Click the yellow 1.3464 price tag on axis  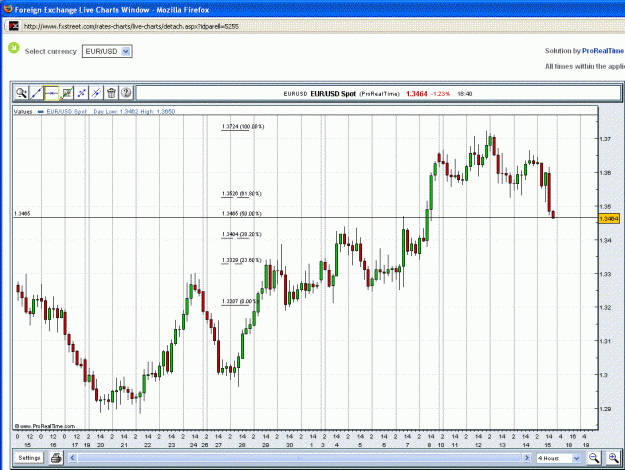click(609, 218)
